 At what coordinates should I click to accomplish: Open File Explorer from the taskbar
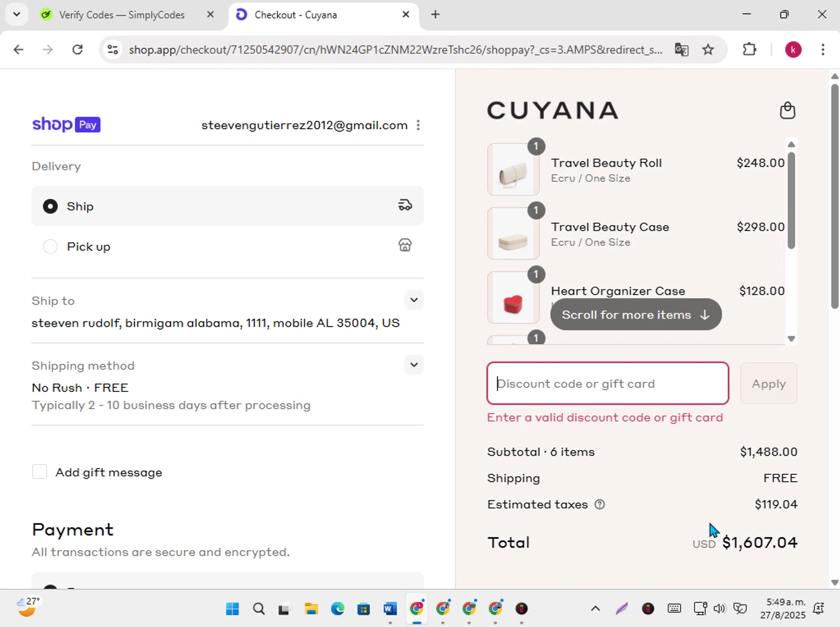pos(311,609)
